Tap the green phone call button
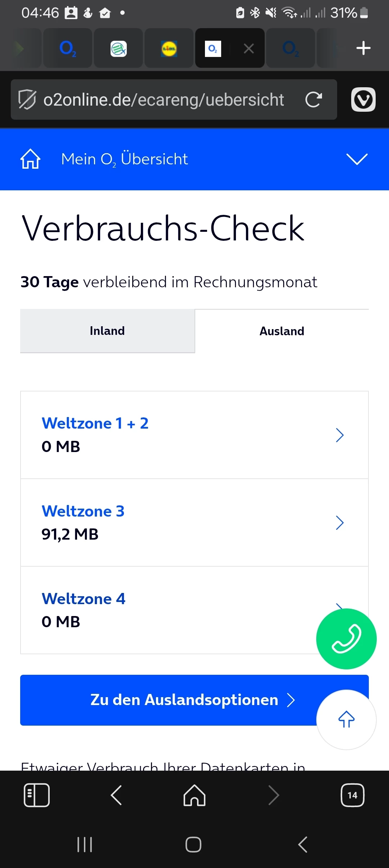 (x=346, y=639)
